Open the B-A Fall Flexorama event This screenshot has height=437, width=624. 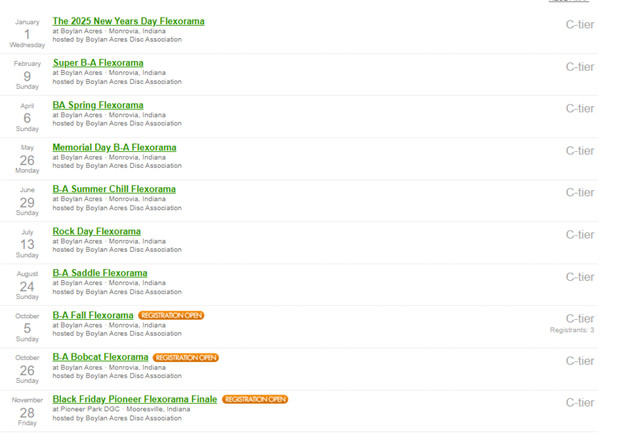click(x=93, y=315)
